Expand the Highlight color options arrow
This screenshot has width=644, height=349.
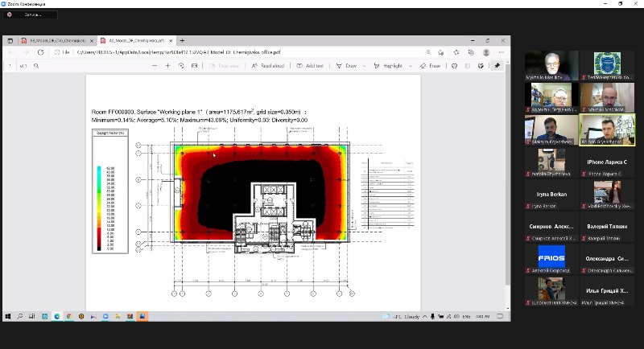tap(410, 66)
